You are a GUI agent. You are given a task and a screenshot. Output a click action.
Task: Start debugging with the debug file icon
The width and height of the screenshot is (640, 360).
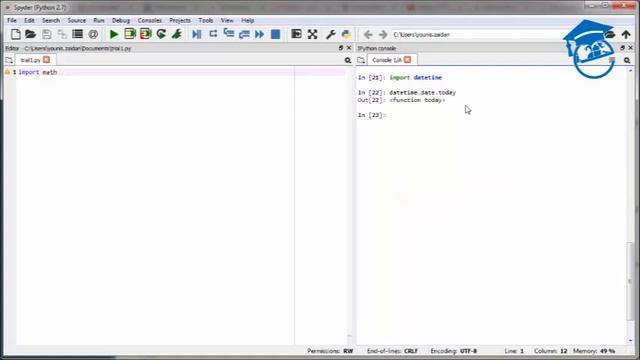(x=197, y=34)
